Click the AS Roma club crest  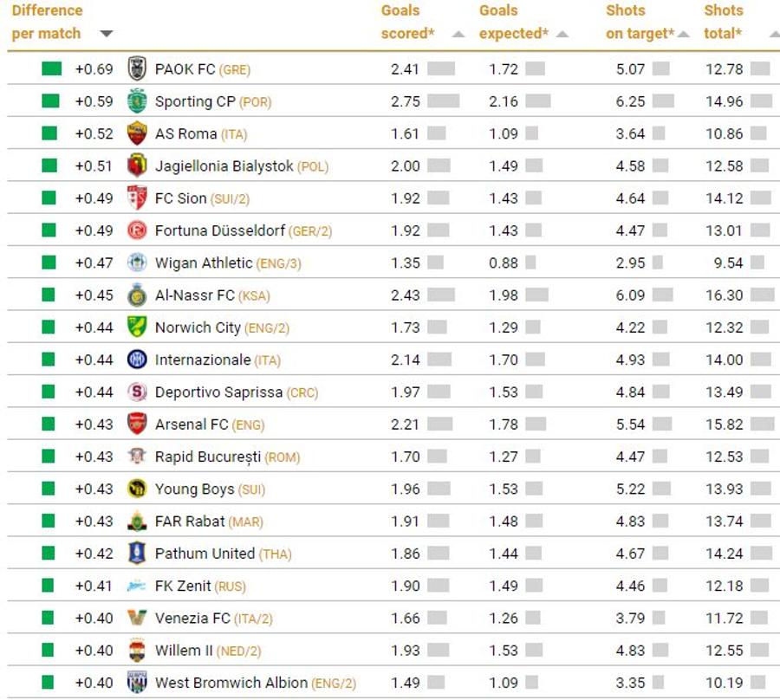tap(137, 133)
